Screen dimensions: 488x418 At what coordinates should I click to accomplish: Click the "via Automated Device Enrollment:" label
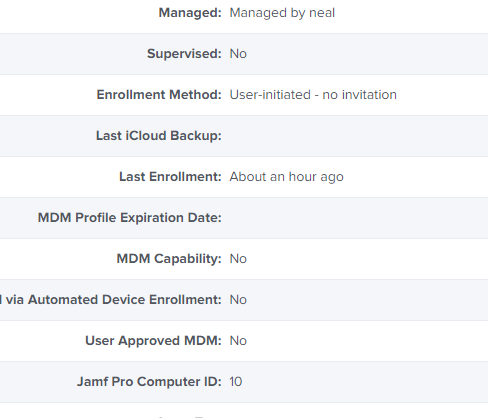(x=114, y=300)
